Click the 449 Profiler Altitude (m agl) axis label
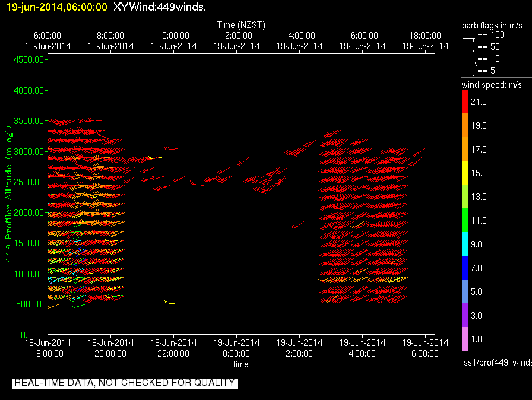 [x=8, y=194]
